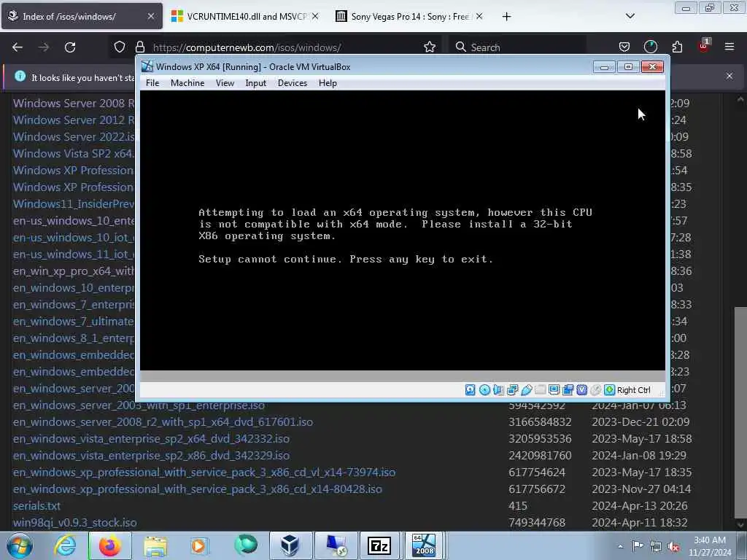This screenshot has width=747, height=560.
Task: Click the Firefox taskbar icon
Action: pos(109,545)
